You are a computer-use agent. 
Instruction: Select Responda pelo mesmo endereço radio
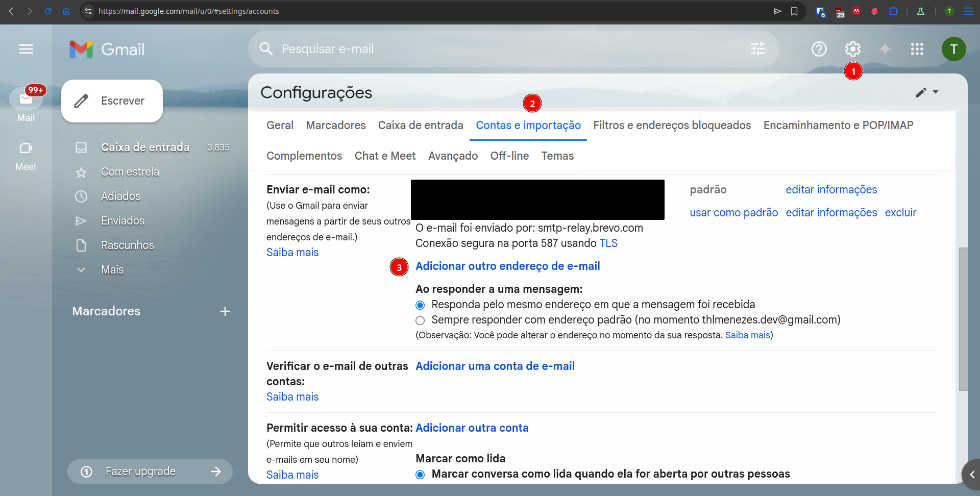tap(420, 305)
